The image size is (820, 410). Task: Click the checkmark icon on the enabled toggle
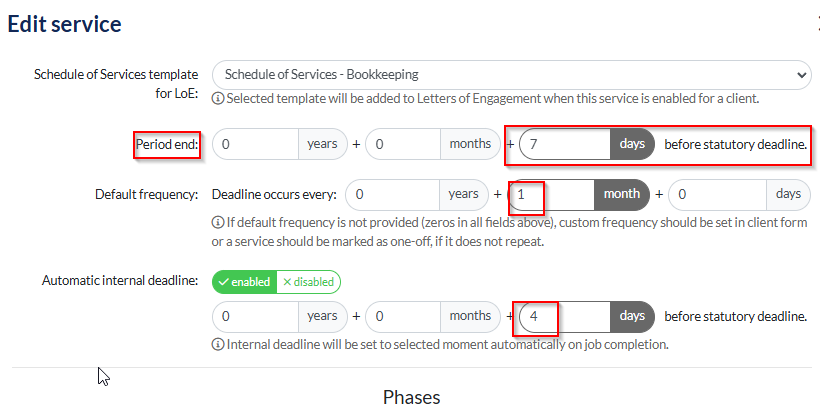coord(224,282)
